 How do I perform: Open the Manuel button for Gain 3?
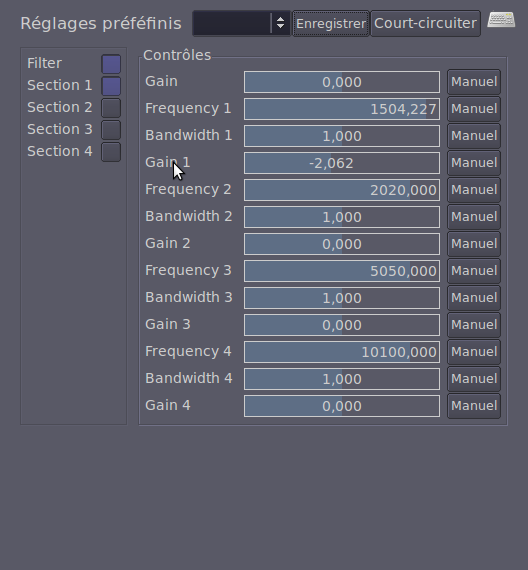click(x=474, y=325)
